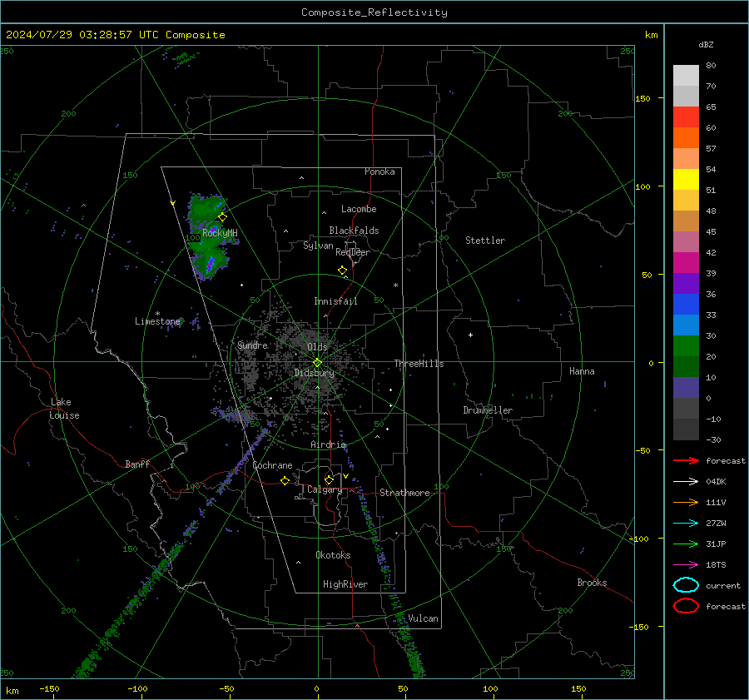Click the asterisk marker above Limestone
Image resolution: width=749 pixels, height=700 pixels.
[x=157, y=314]
